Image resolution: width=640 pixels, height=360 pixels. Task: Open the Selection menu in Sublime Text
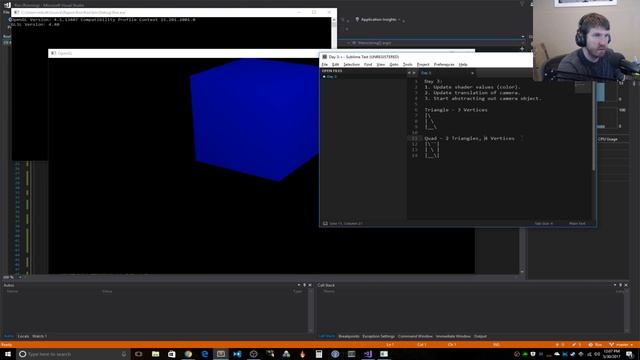tap(351, 64)
